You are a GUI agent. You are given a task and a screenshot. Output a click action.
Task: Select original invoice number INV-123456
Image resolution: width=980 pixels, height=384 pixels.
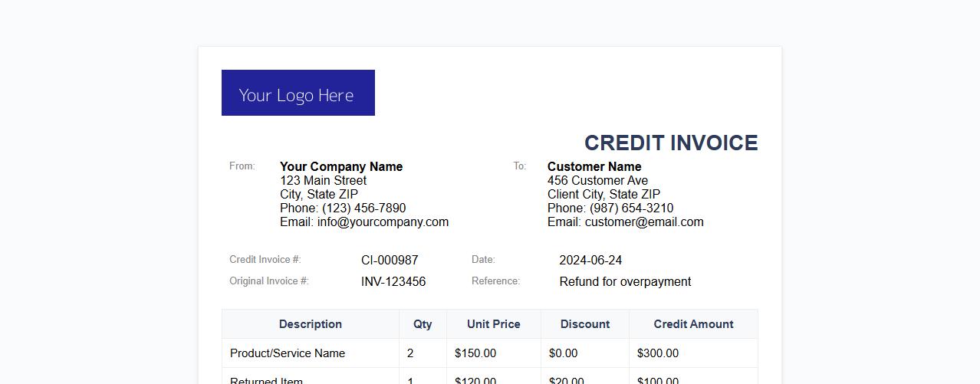click(393, 281)
